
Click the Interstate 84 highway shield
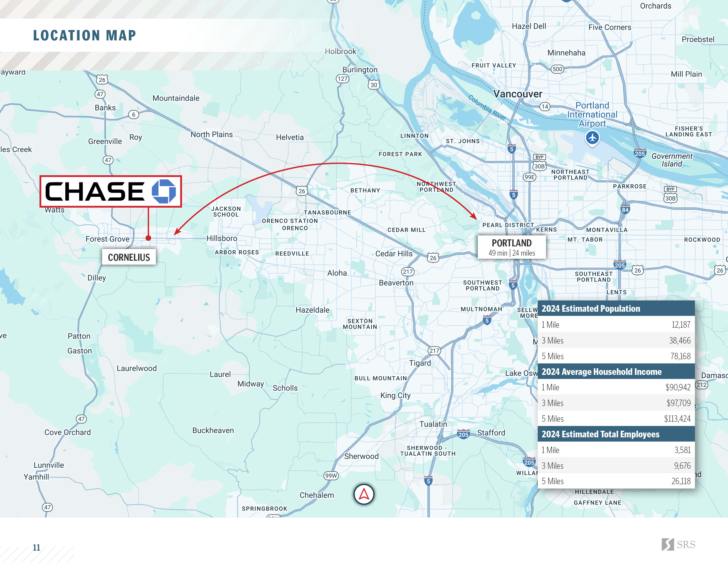(x=625, y=210)
